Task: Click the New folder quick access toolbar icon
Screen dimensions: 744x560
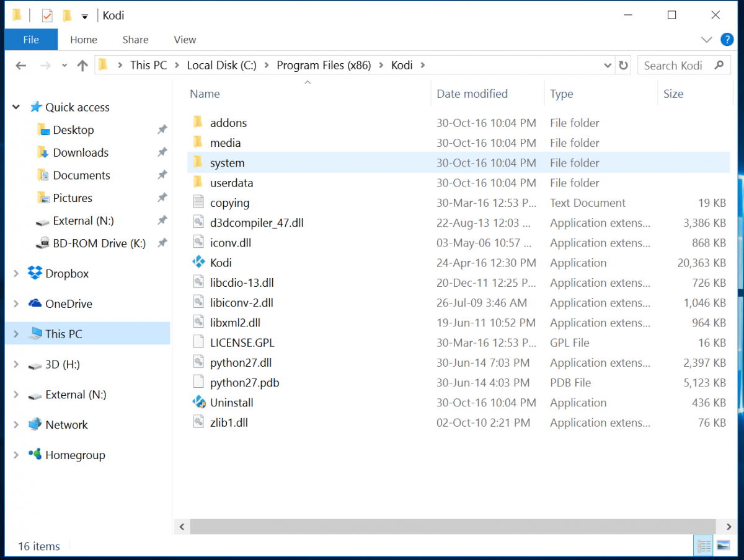Action: (67, 15)
